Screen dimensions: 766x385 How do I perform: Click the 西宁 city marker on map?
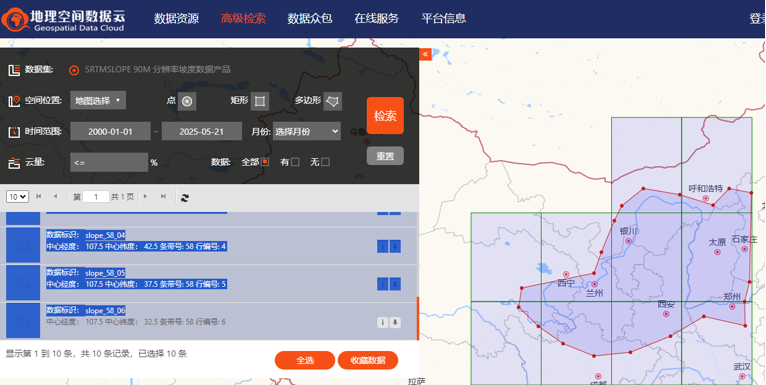(566, 275)
